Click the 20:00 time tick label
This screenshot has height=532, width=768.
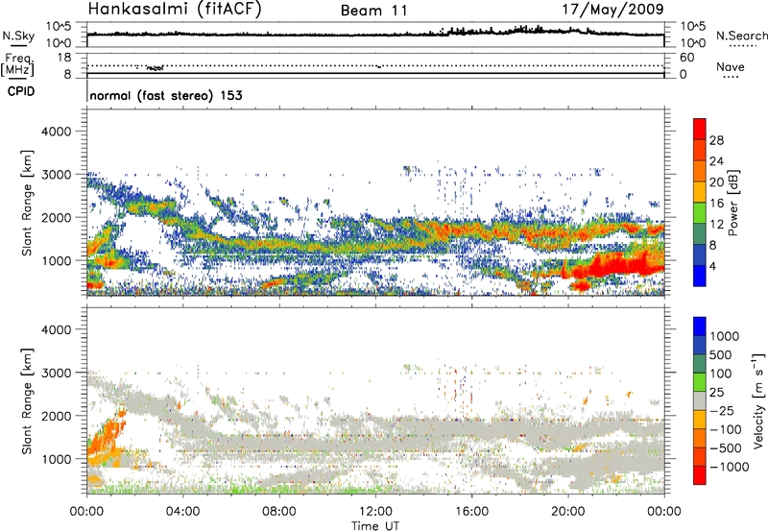568,512
